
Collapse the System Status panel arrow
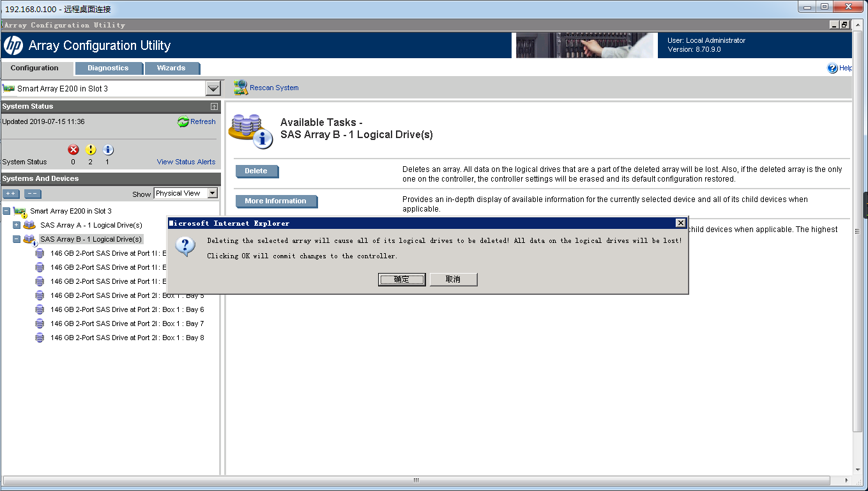[x=214, y=107]
